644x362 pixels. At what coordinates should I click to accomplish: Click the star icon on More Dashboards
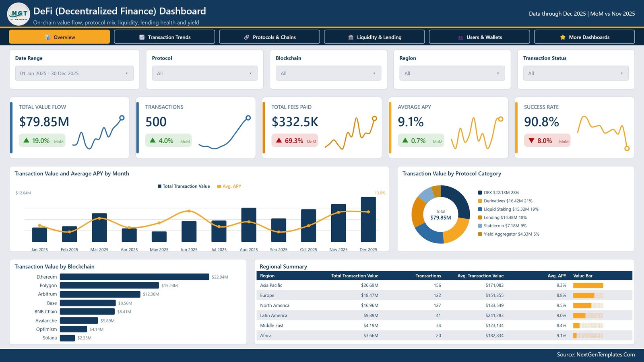[x=563, y=37]
